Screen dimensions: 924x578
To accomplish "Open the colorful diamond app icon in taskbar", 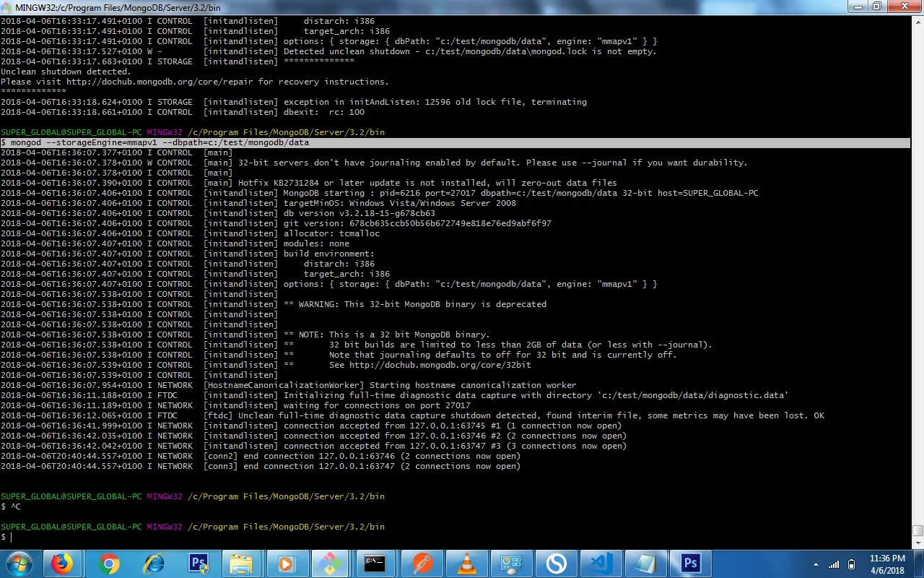I will click(x=331, y=564).
